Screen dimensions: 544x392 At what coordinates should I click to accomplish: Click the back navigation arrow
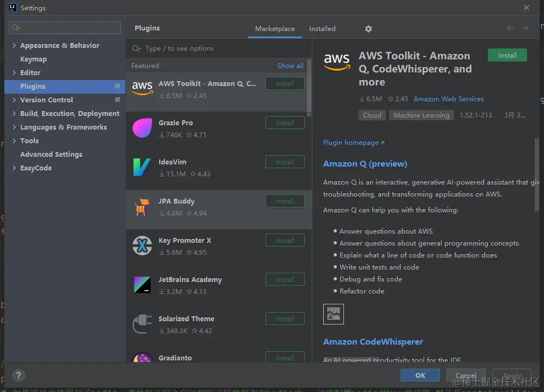[510, 28]
